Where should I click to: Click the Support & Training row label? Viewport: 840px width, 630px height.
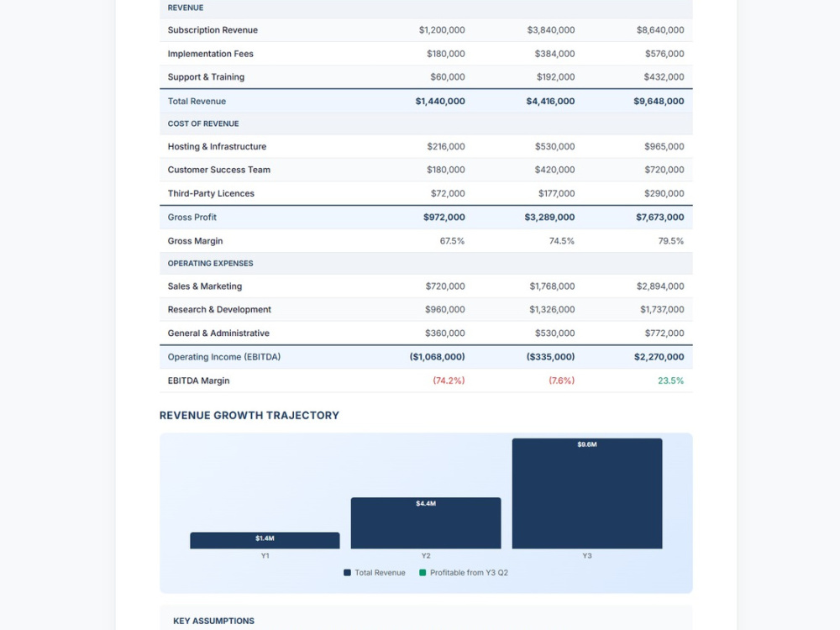pyautogui.click(x=206, y=76)
